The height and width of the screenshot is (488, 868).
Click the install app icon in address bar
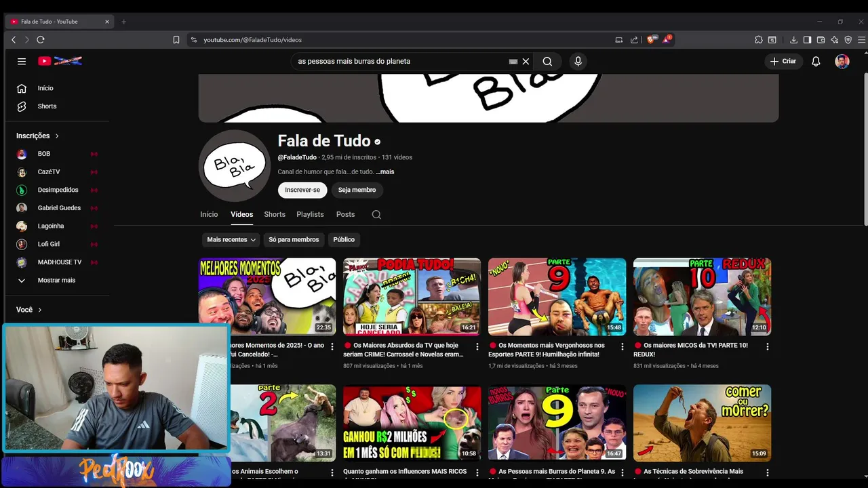point(618,40)
